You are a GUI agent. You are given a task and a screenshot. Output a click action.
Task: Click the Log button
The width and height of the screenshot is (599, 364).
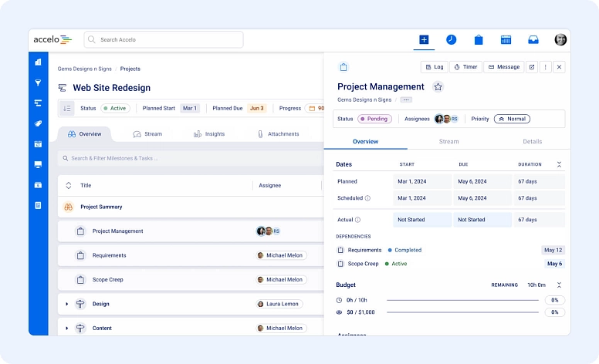coord(435,67)
